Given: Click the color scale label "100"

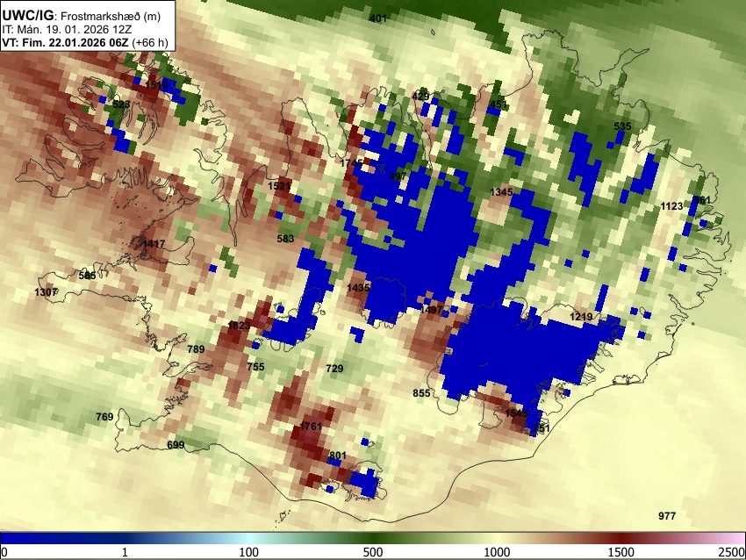Looking at the screenshot, I should point(249,552).
